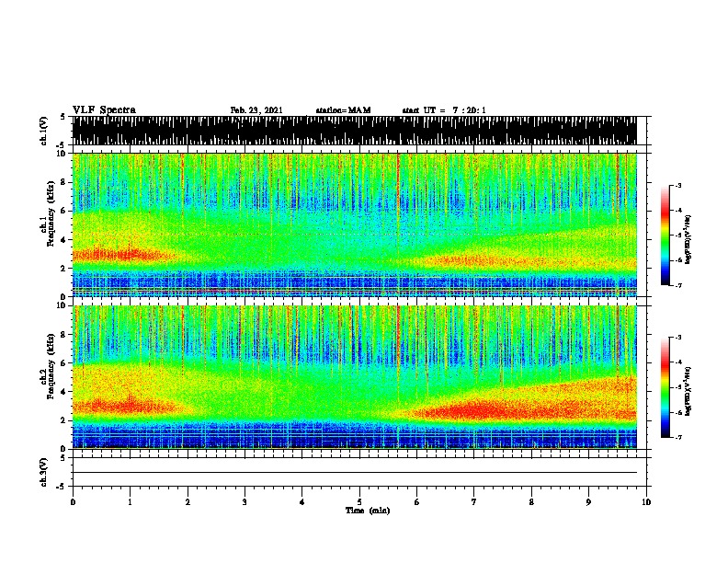The height and width of the screenshot is (563, 728).
Task: Click time axis tick label 3
Action: pos(245,502)
